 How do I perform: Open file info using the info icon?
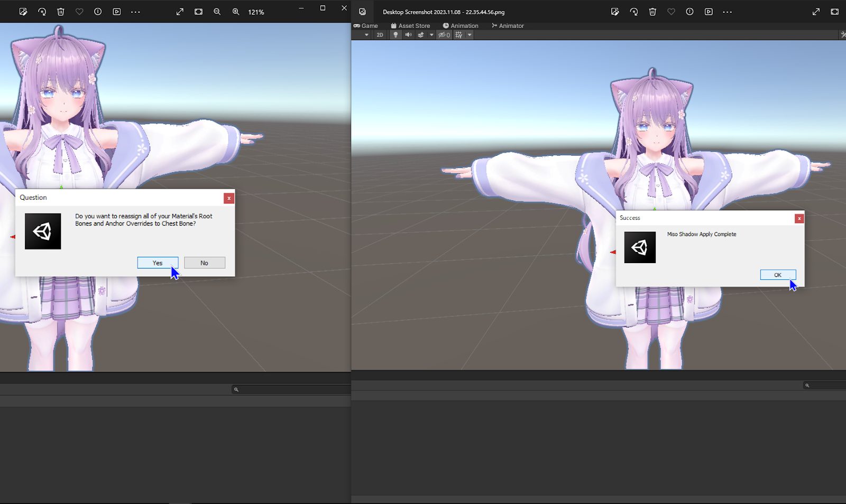point(97,11)
